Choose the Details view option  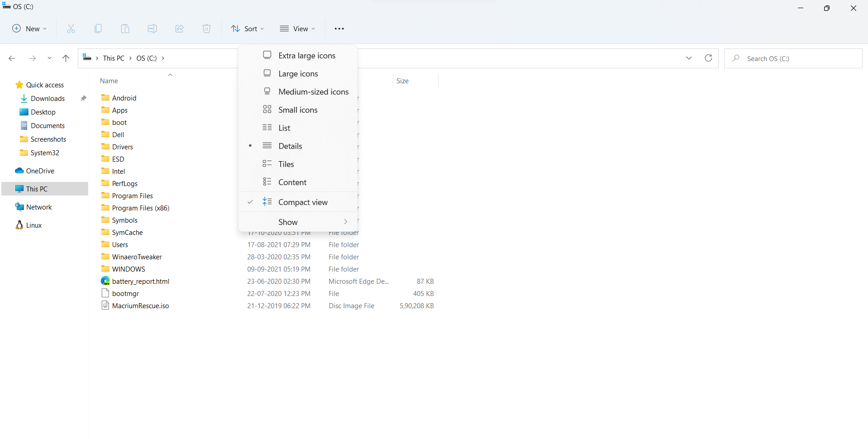pos(298,146)
